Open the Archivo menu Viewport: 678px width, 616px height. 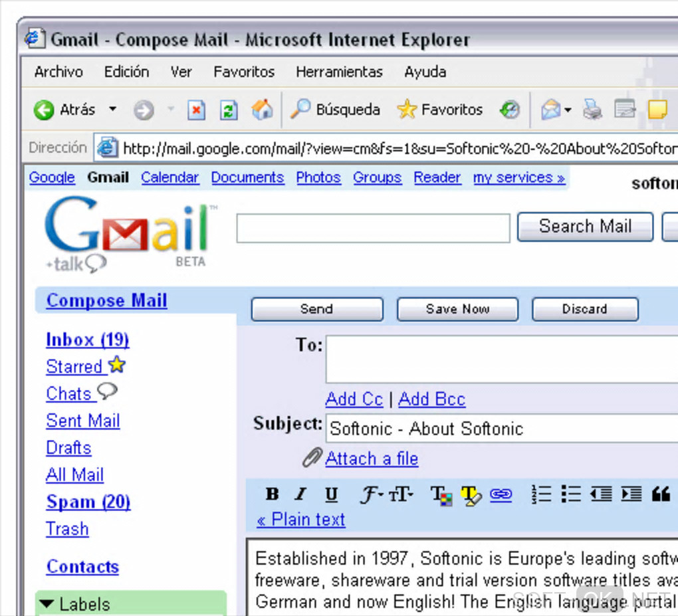pyautogui.click(x=58, y=72)
